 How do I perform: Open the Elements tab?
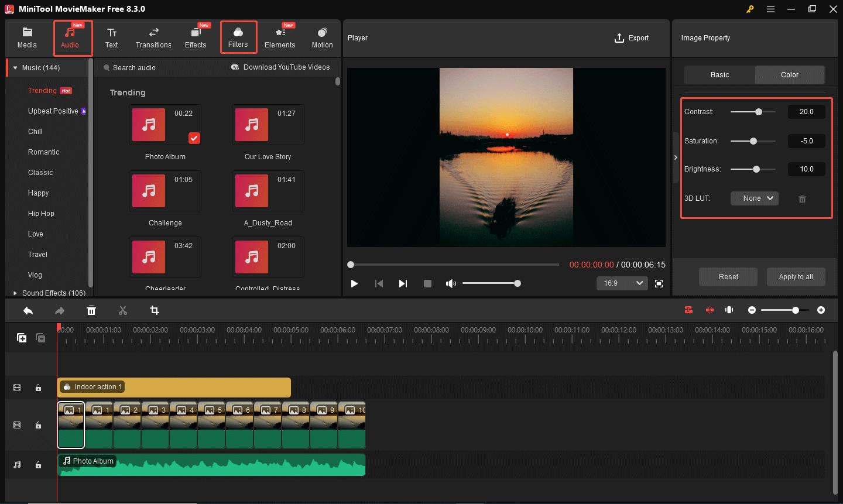tap(280, 38)
